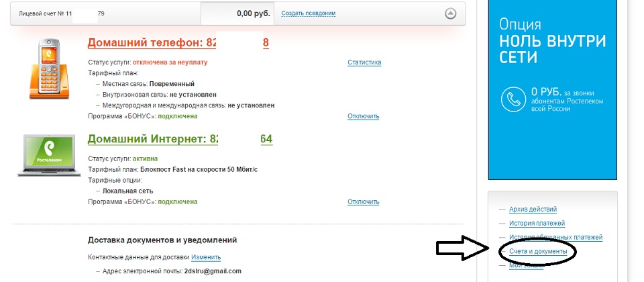This screenshot has height=282, width=644.
Task: Disable БОНУС program under Домашний телефон
Action: click(363, 116)
